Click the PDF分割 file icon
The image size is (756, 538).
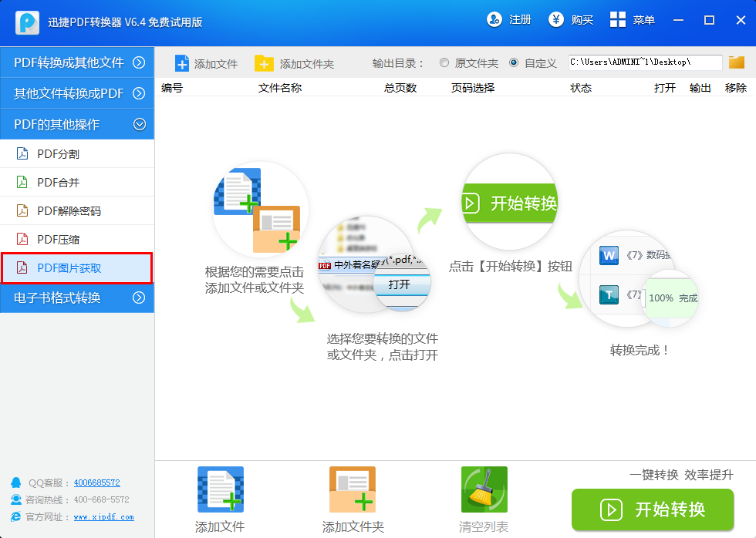point(22,153)
